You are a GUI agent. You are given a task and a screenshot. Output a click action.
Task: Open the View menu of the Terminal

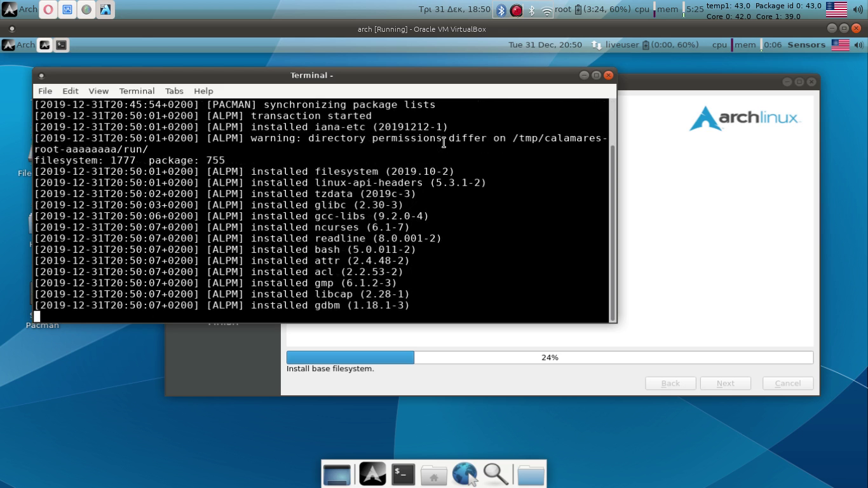coord(98,91)
